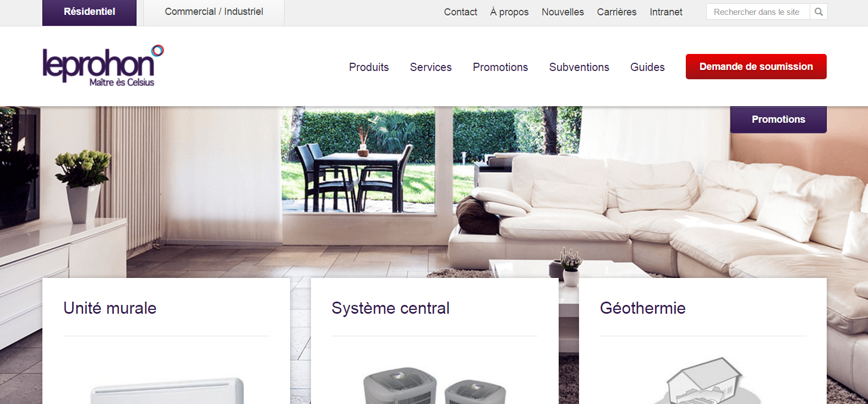This screenshot has width=868, height=404.
Task: Click the search magnifier icon
Action: [x=818, y=12]
